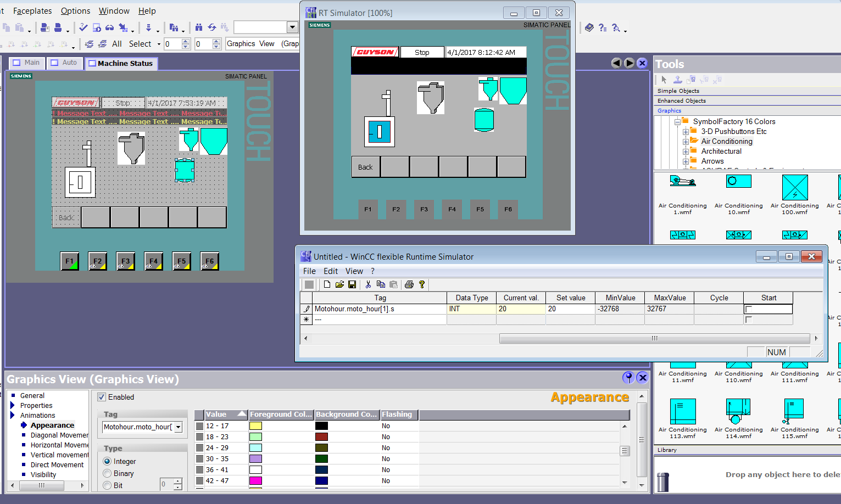Image resolution: width=841 pixels, height=504 pixels.
Task: Expand the Architectural folder in Graphics tree
Action: click(686, 152)
